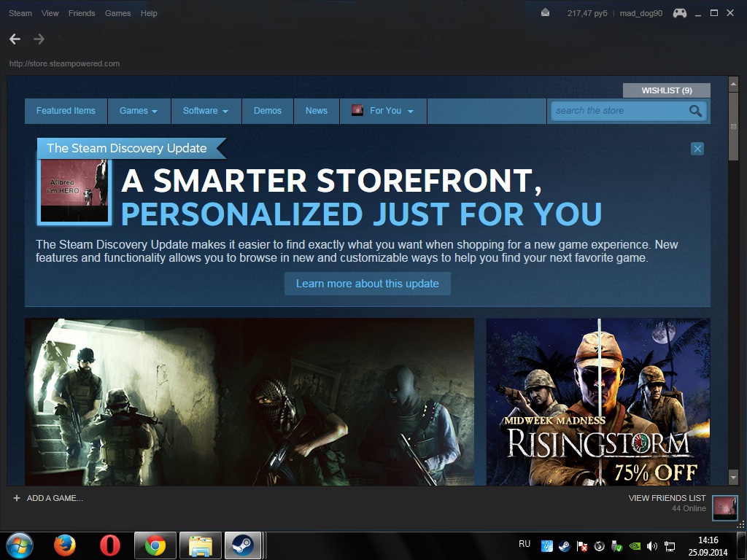Open the Demos store tab
The image size is (747, 560).
268,111
